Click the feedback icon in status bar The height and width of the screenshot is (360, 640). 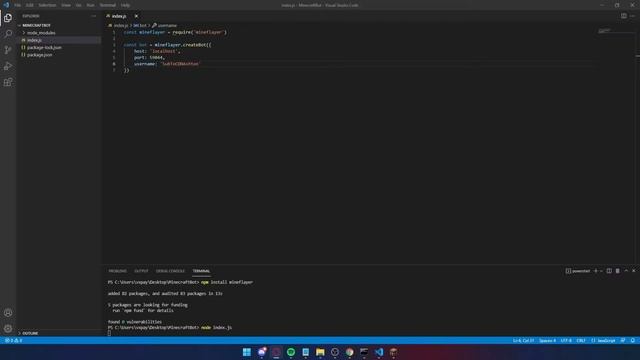click(623, 340)
